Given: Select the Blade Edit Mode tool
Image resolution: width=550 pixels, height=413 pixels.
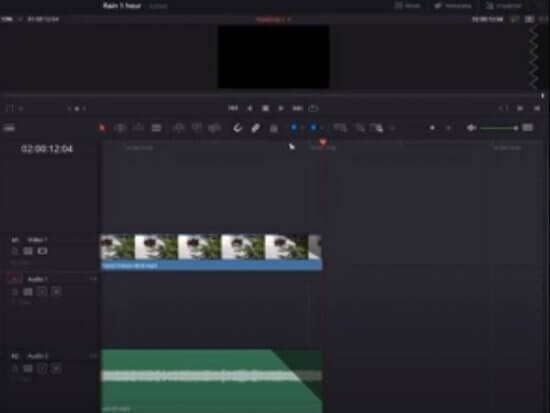Looking at the screenshot, I should 156,128.
